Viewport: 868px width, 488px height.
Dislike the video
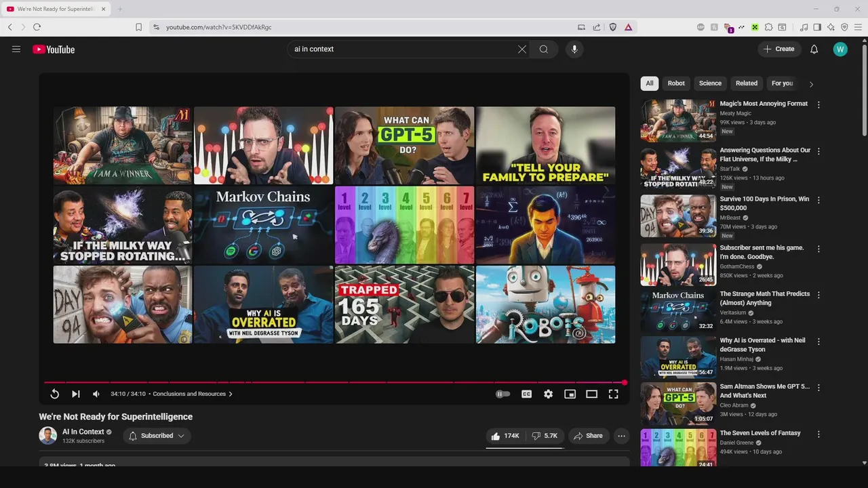click(x=545, y=436)
